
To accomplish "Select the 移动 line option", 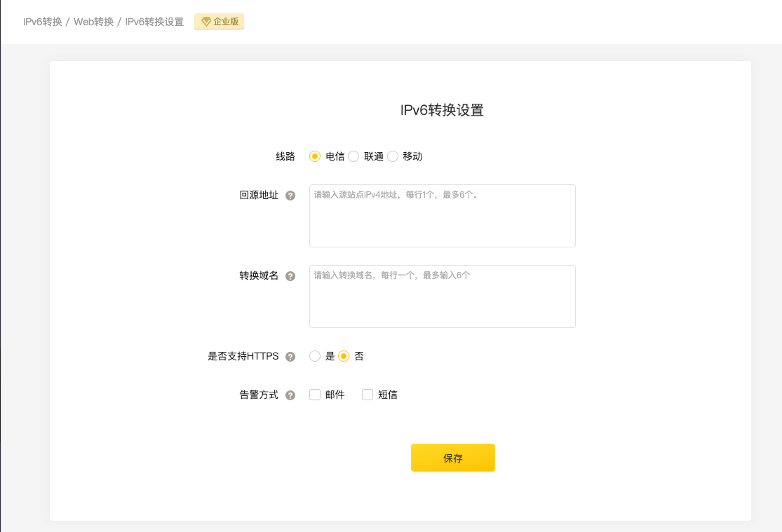I will coord(393,156).
